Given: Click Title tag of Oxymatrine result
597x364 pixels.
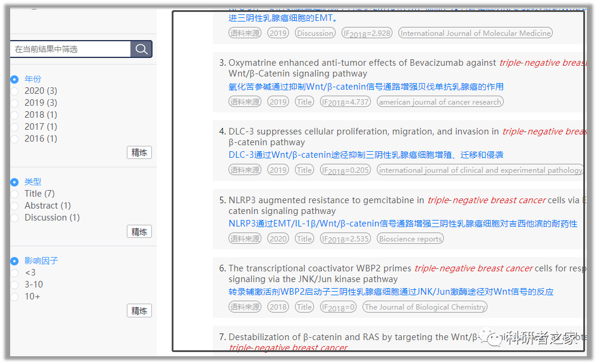Looking at the screenshot, I should click(304, 102).
